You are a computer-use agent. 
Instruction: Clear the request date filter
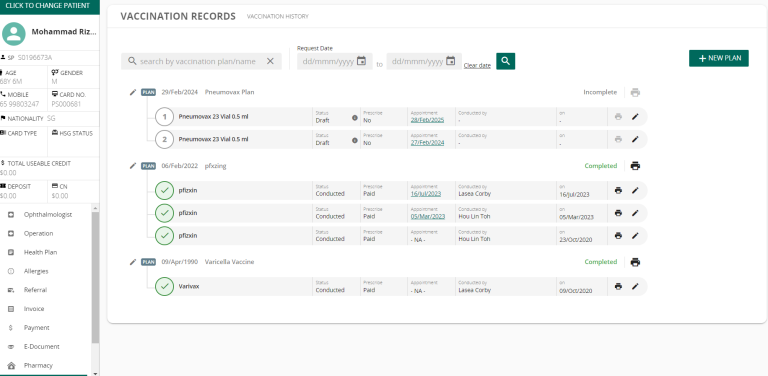(x=477, y=66)
